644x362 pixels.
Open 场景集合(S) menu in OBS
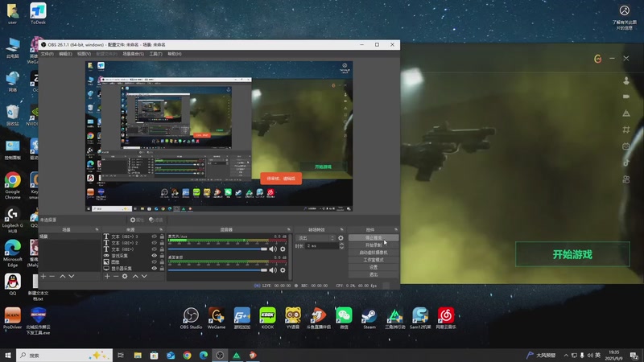[133, 54]
